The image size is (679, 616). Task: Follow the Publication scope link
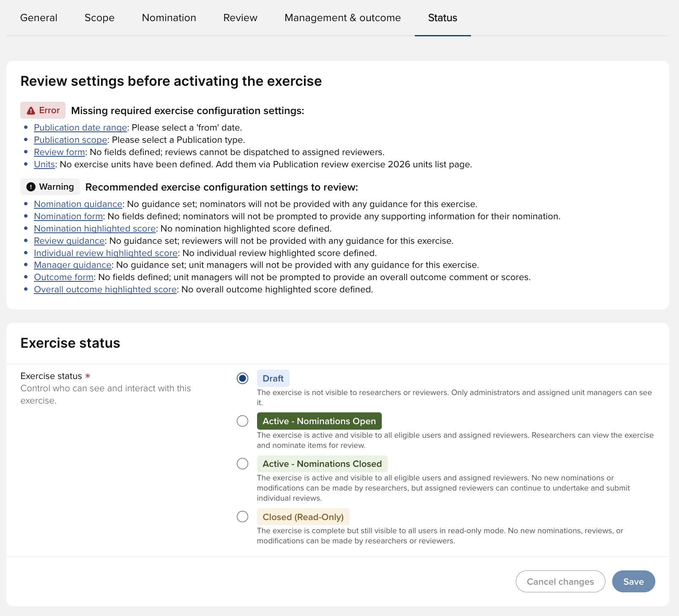click(71, 140)
